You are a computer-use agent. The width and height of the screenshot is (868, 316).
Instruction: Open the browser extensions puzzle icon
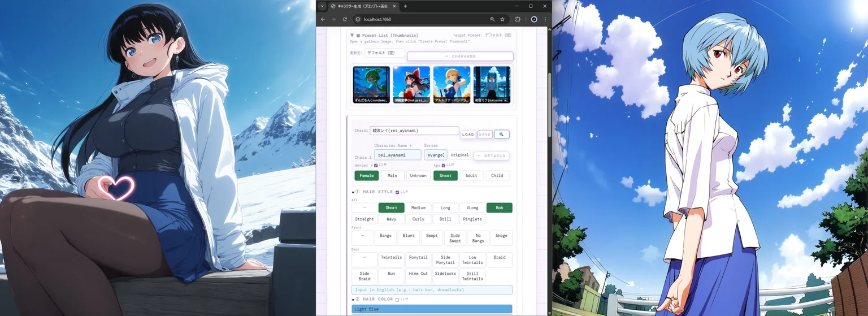[x=518, y=19]
